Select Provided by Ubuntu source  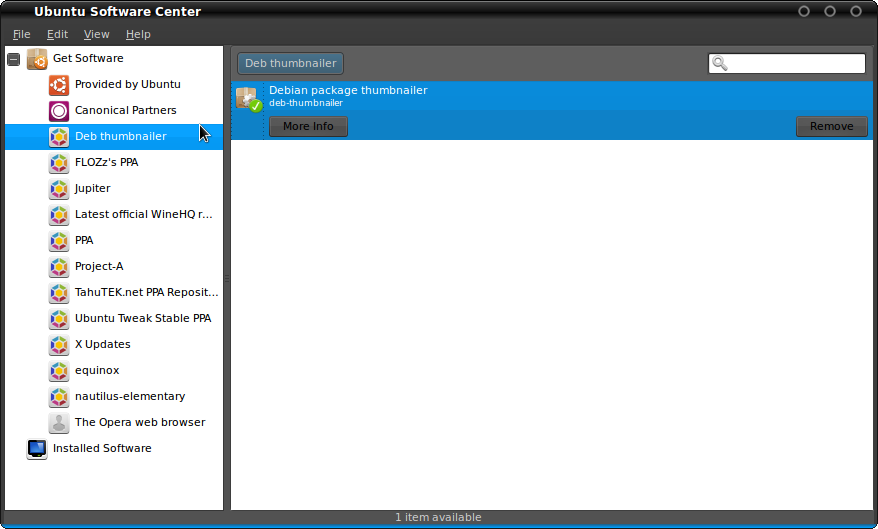tap(128, 85)
